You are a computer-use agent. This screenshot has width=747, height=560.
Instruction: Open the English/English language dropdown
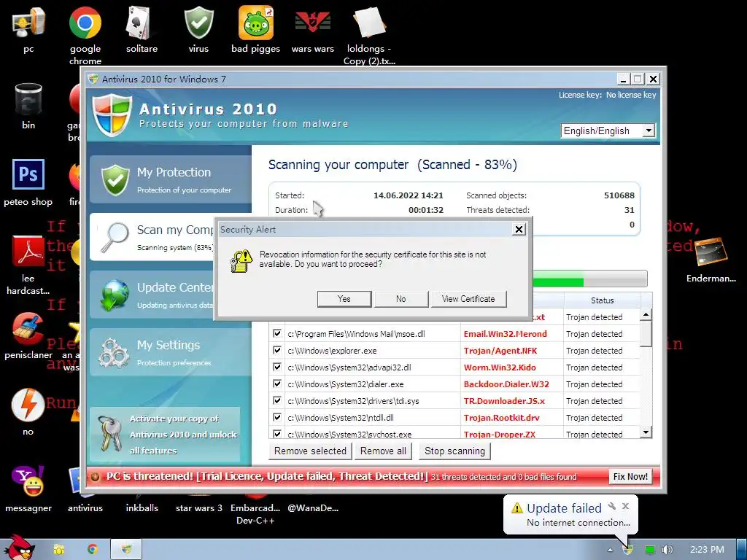point(608,131)
